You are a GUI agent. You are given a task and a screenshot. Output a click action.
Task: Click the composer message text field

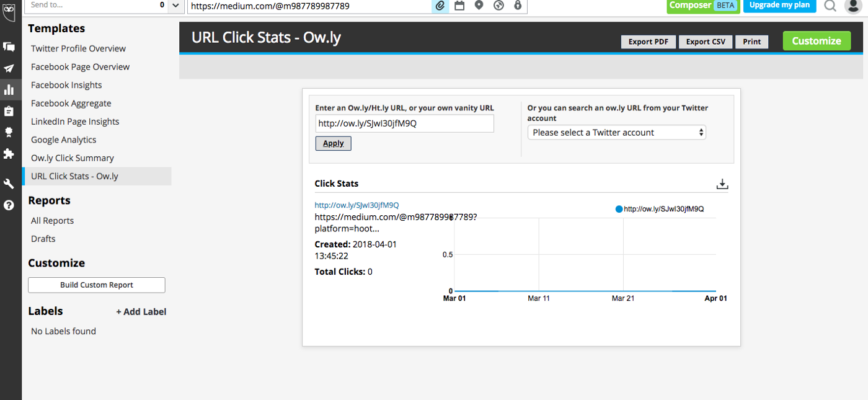tap(309, 6)
